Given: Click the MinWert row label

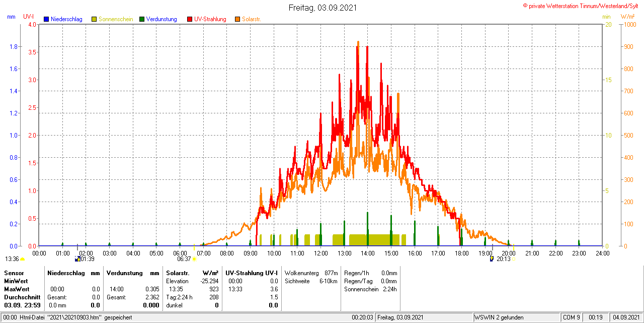Looking at the screenshot, I should tap(17, 281).
